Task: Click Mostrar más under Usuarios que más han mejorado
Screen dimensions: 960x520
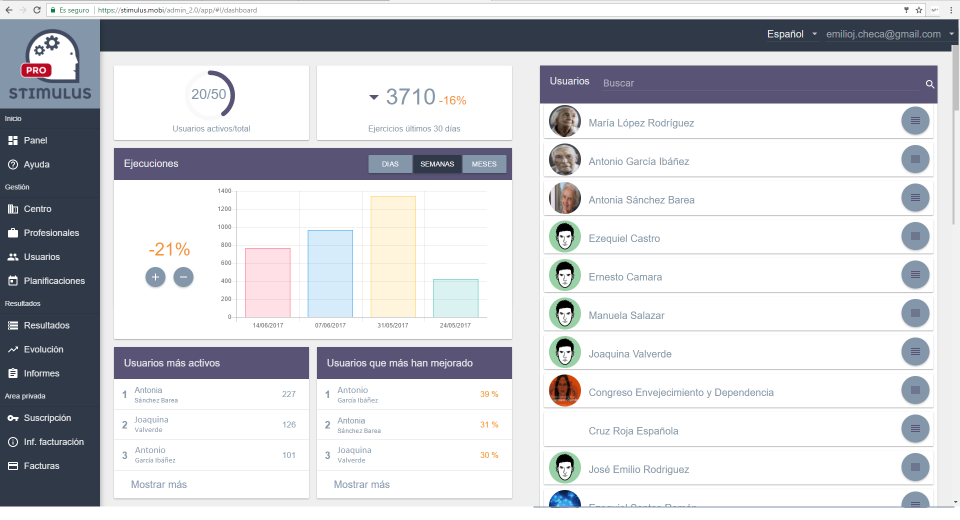Action: pyautogui.click(x=361, y=485)
